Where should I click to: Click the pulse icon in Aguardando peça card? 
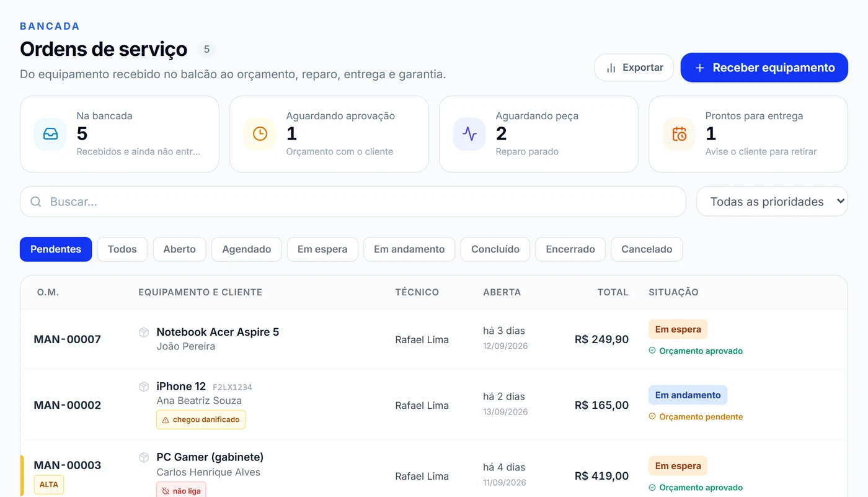click(469, 134)
